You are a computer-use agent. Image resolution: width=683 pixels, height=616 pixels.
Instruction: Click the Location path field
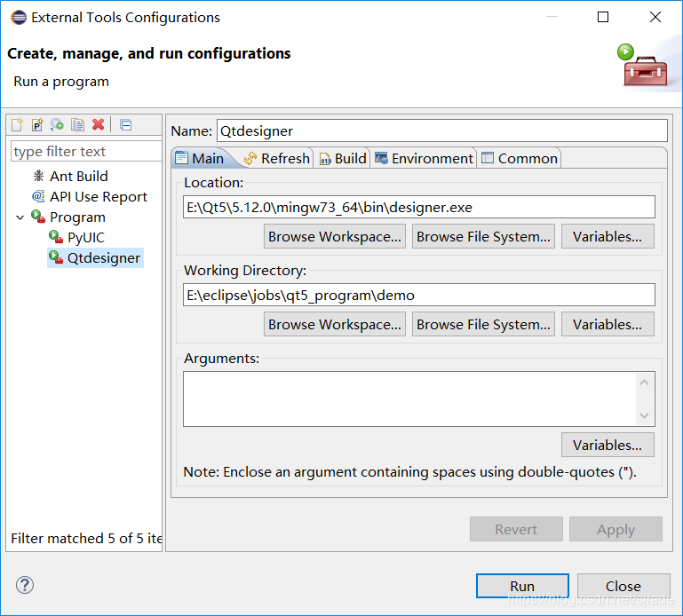coord(419,207)
